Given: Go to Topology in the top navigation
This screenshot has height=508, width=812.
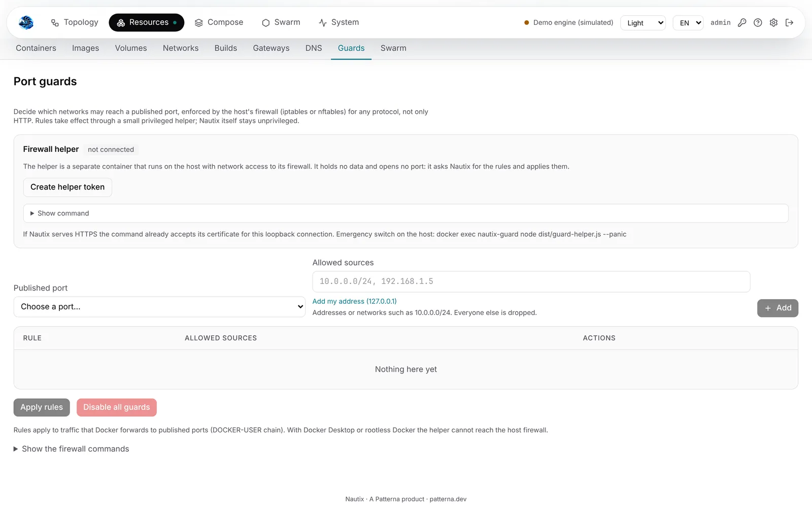Looking at the screenshot, I should click(75, 22).
